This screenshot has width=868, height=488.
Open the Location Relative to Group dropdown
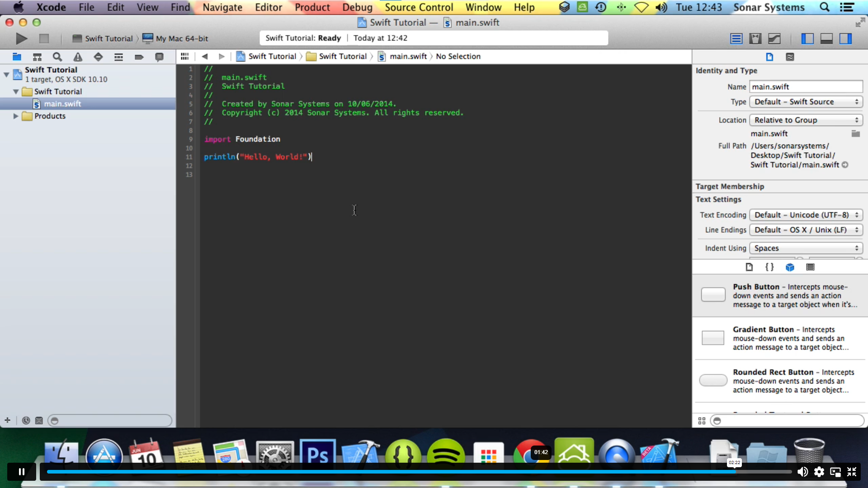tap(806, 120)
